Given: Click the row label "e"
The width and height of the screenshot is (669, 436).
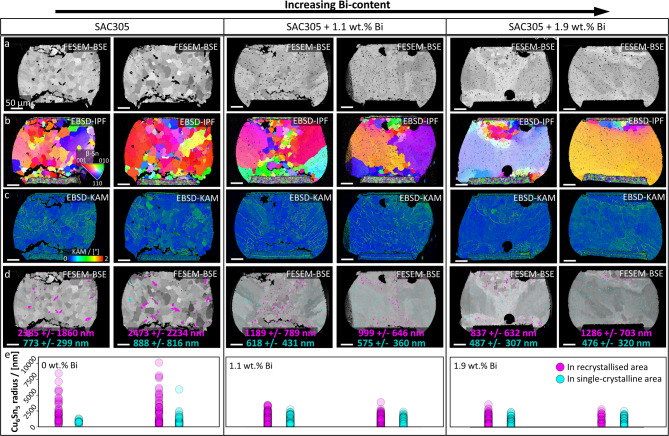Looking at the screenshot, I should 6,354.
